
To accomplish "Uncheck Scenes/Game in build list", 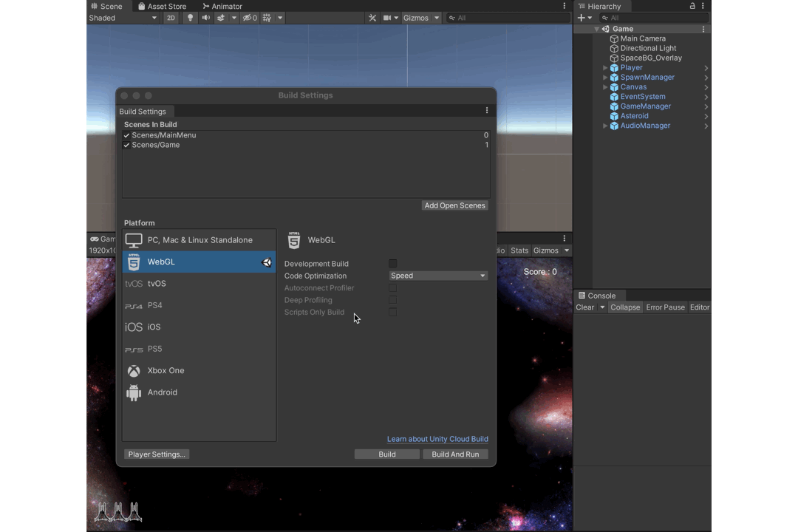I will tap(127, 145).
